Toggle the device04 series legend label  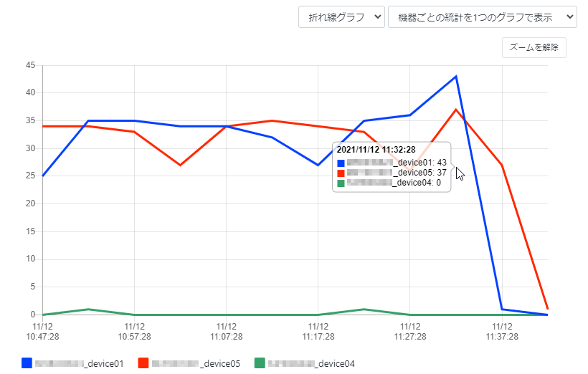click(x=312, y=363)
